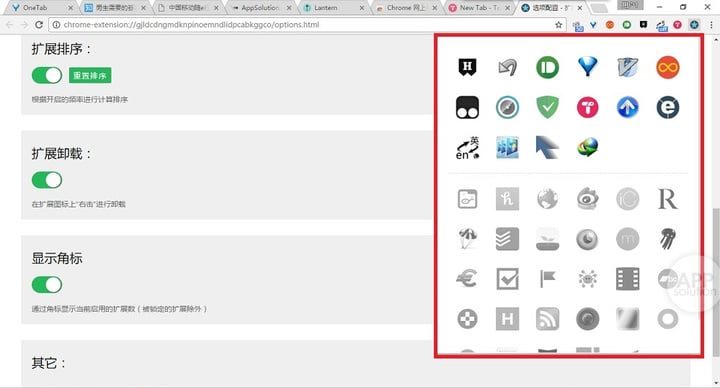Viewport: 720px width, 388px height.
Task: Select the en-to-英 translation extension icon
Action: [467, 147]
